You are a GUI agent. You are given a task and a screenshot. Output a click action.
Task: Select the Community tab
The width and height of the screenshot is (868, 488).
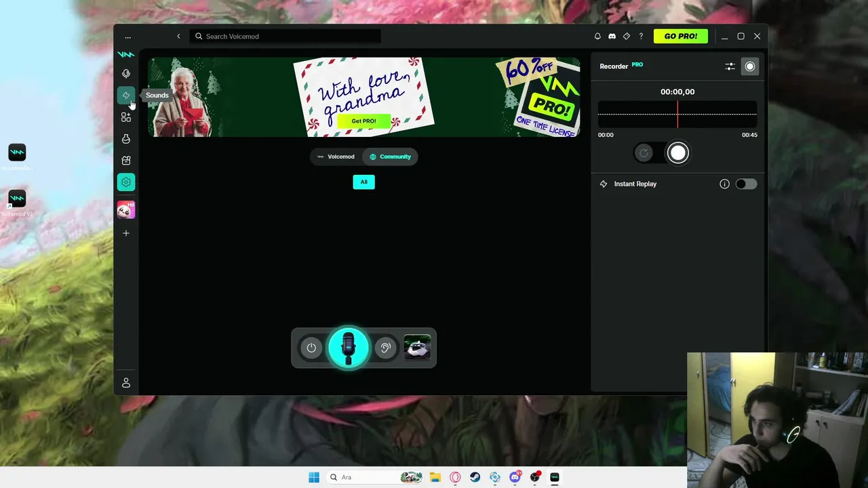coord(391,157)
